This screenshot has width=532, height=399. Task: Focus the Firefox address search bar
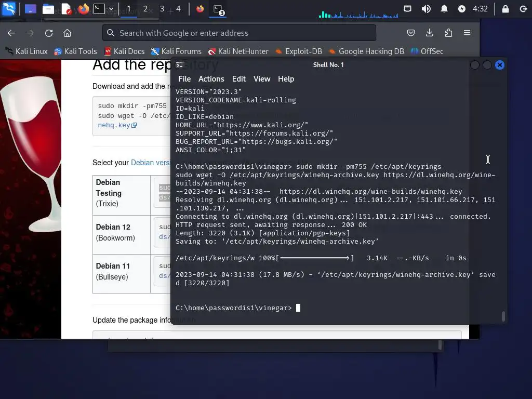(239, 33)
